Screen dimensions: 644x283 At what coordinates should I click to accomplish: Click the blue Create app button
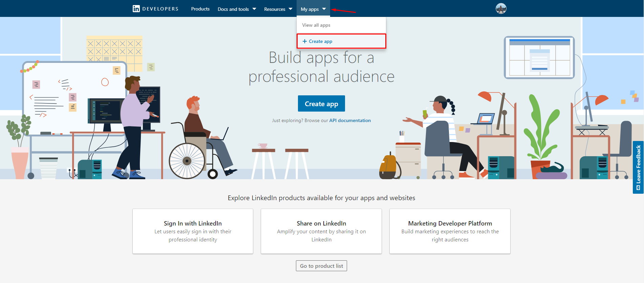click(321, 103)
